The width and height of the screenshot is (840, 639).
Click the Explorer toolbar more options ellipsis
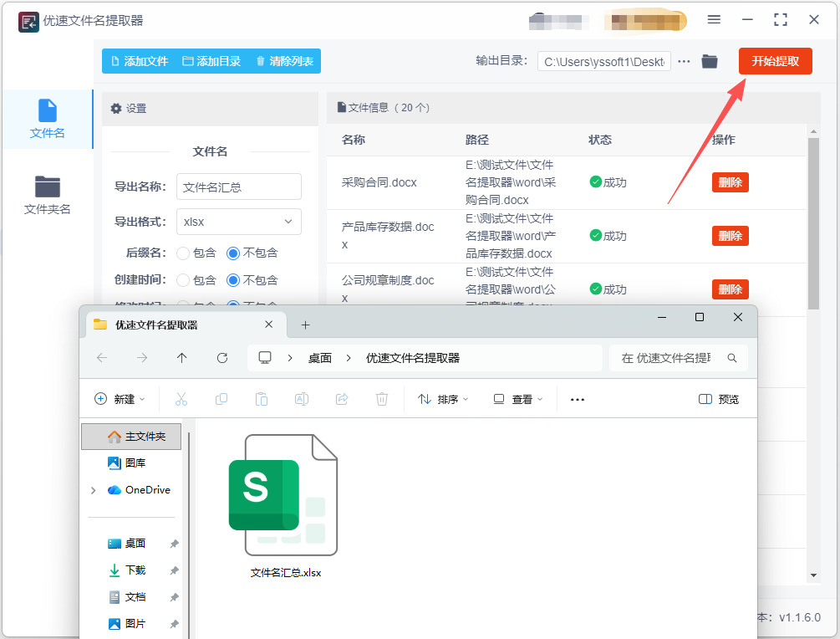tap(578, 400)
